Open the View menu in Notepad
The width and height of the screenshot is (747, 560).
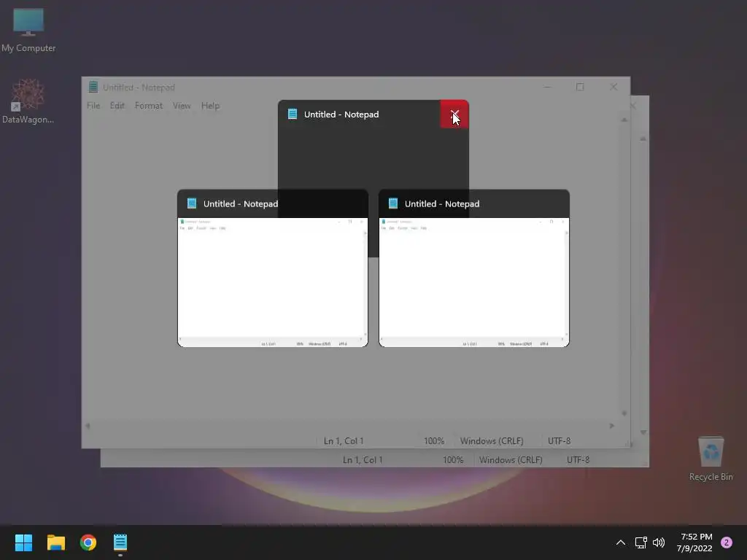(182, 106)
